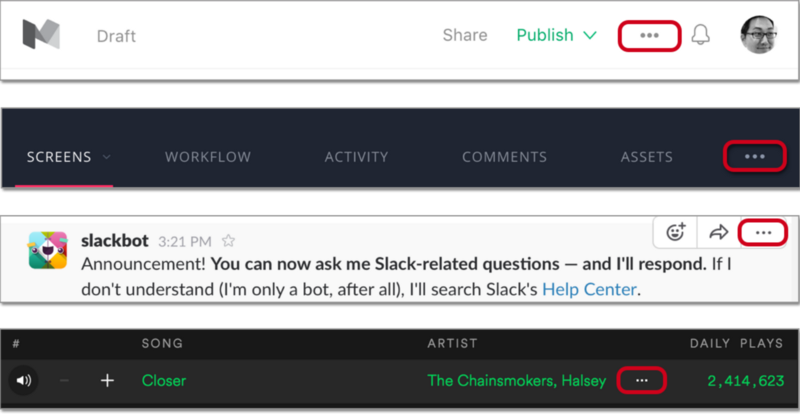This screenshot has width=800, height=415.
Task: Switch to the Screens tab
Action: tap(59, 157)
